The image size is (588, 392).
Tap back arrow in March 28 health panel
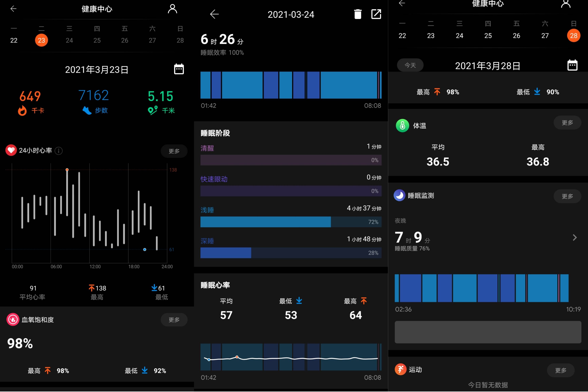tap(402, 3)
